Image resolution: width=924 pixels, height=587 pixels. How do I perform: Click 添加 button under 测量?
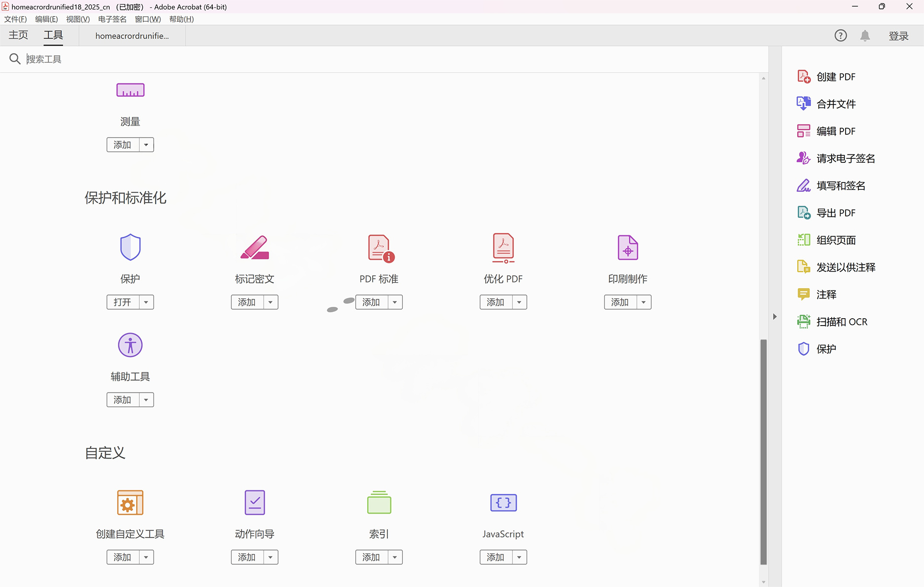click(123, 145)
